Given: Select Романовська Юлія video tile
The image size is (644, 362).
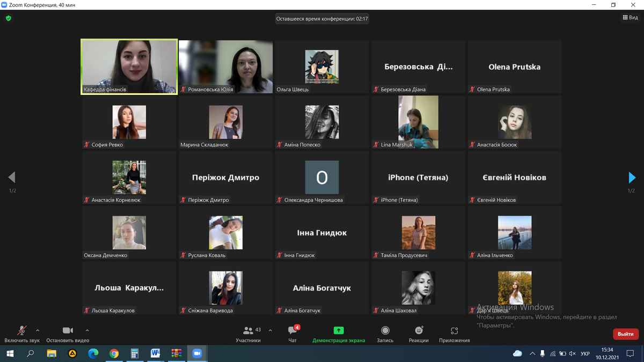Looking at the screenshot, I should pos(225,67).
